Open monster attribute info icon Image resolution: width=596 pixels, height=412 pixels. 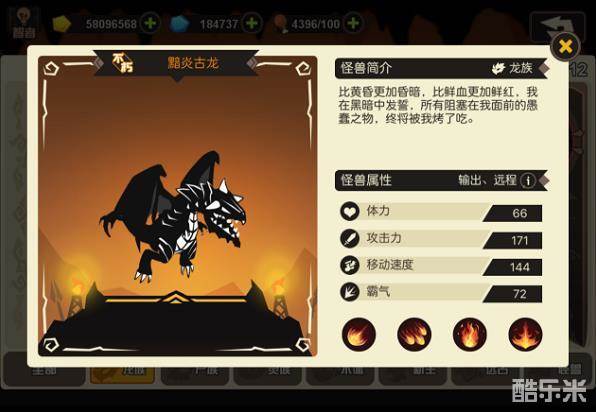(528, 181)
